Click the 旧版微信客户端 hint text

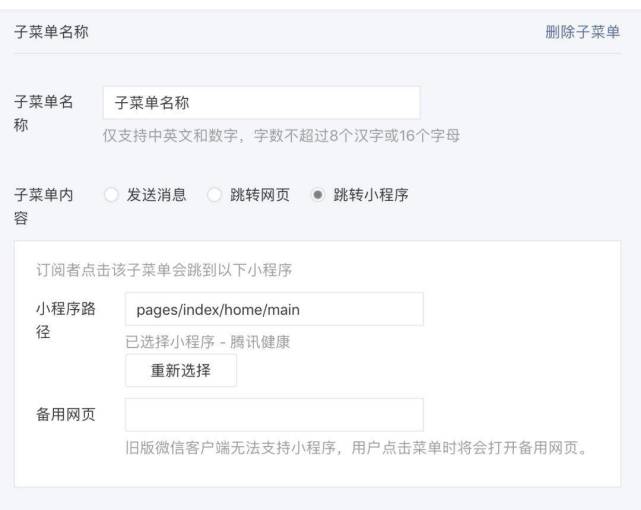coord(356,448)
